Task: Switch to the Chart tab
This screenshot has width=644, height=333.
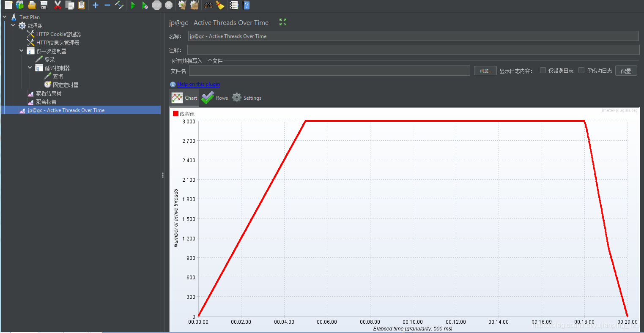Action: (184, 98)
